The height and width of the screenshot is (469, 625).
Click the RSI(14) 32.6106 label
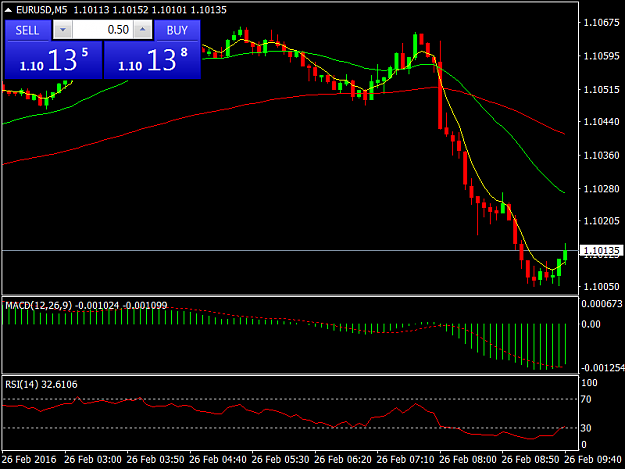point(41,385)
